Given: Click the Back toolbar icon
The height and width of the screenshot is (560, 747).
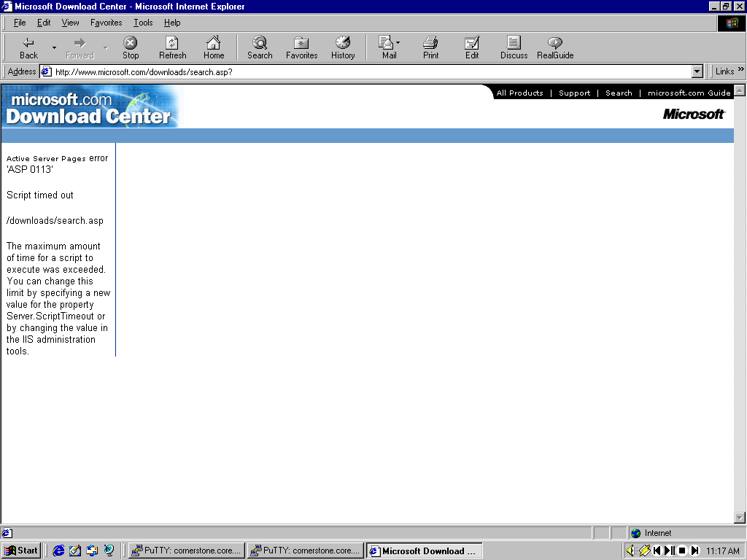Looking at the screenshot, I should pos(28,47).
